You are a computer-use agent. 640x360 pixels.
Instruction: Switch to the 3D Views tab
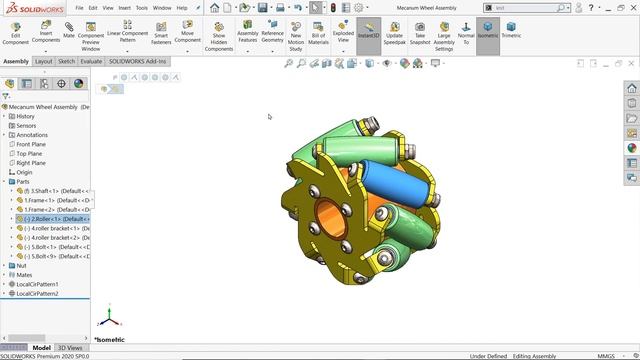70,348
